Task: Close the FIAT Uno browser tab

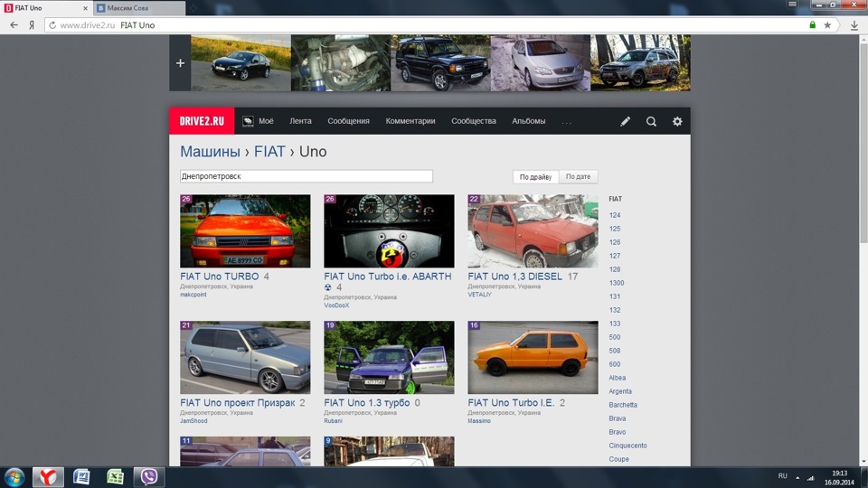Action: click(x=85, y=8)
